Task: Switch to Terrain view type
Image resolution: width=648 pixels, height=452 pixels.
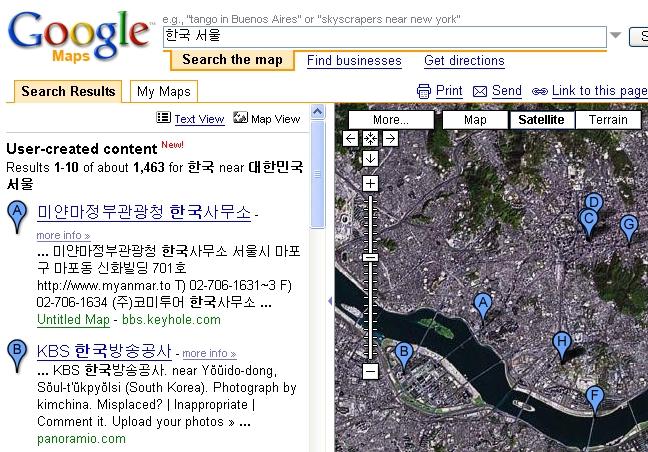Action: click(x=608, y=120)
